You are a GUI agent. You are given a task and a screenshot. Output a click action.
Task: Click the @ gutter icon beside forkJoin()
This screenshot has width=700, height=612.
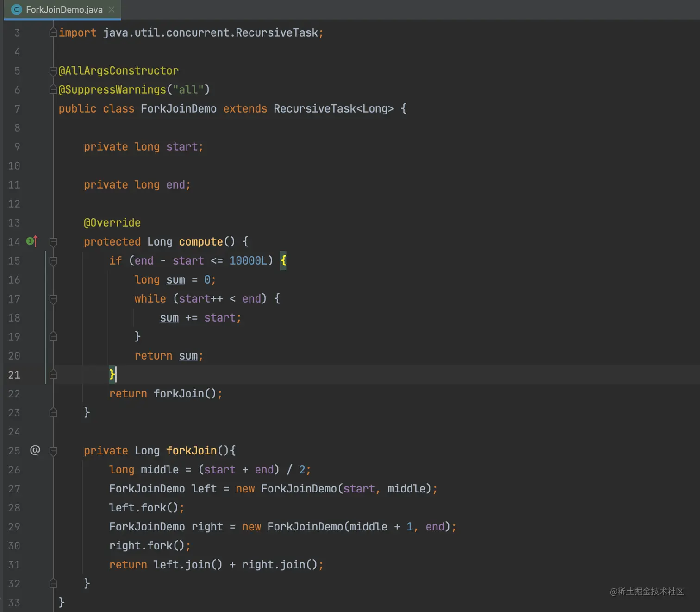coord(35,450)
